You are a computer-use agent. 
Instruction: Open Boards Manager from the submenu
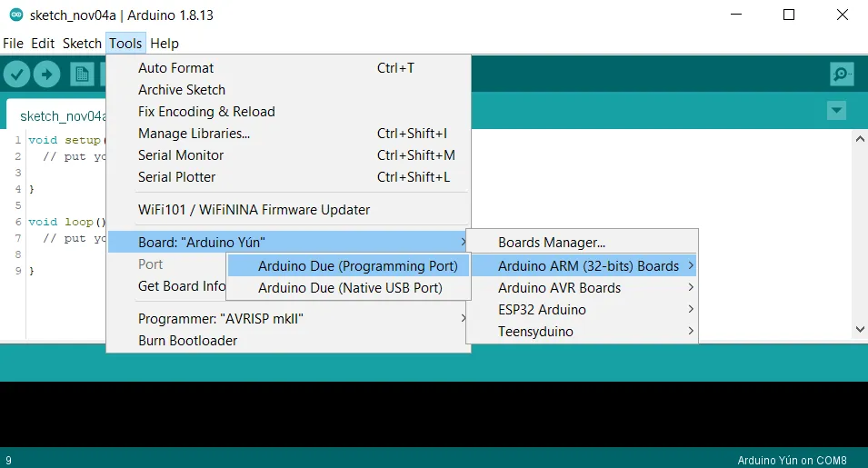(551, 243)
